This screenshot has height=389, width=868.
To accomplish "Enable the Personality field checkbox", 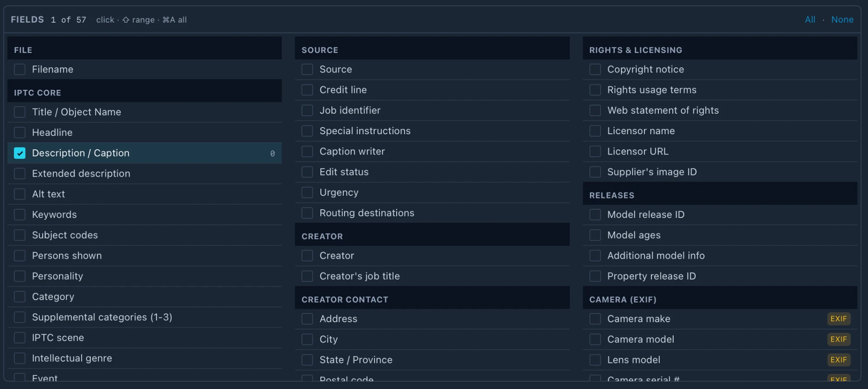I will [x=20, y=276].
